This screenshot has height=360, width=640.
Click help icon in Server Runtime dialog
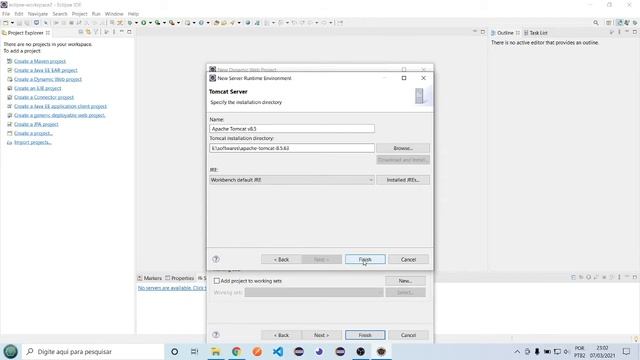pyautogui.click(x=216, y=259)
